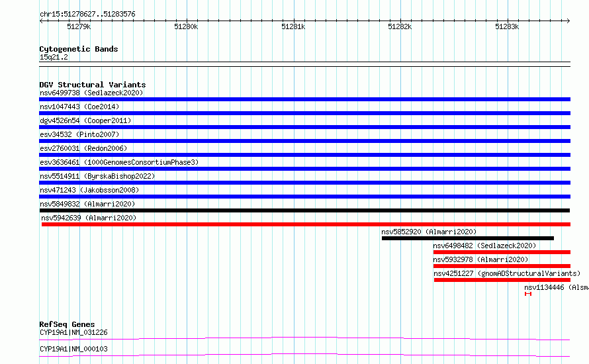Click the blue bar beneath esv2760031
The height and width of the screenshot is (364, 589).
point(304,155)
